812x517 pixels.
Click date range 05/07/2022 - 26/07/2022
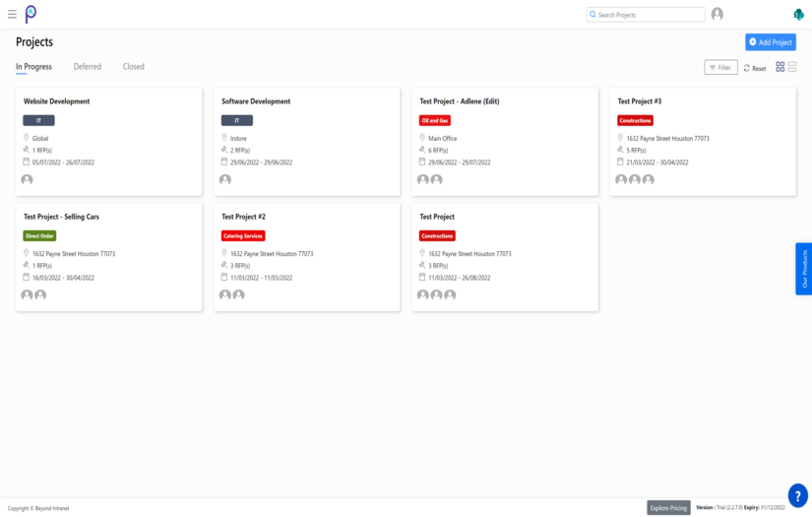point(63,162)
